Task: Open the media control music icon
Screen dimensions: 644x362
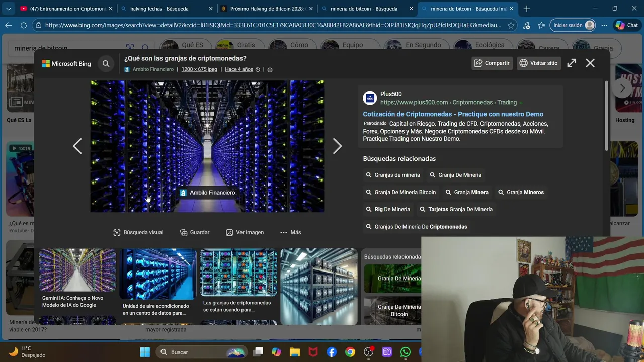Action: [x=526, y=25]
